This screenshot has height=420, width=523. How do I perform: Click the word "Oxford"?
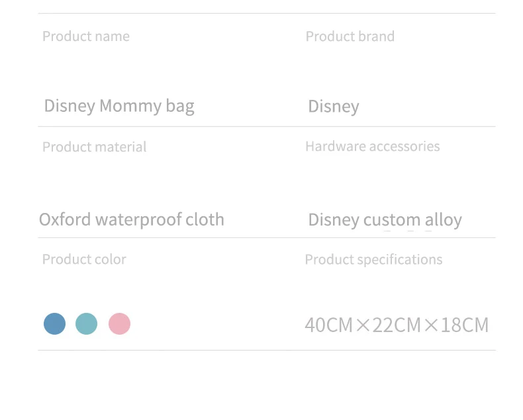(x=65, y=220)
